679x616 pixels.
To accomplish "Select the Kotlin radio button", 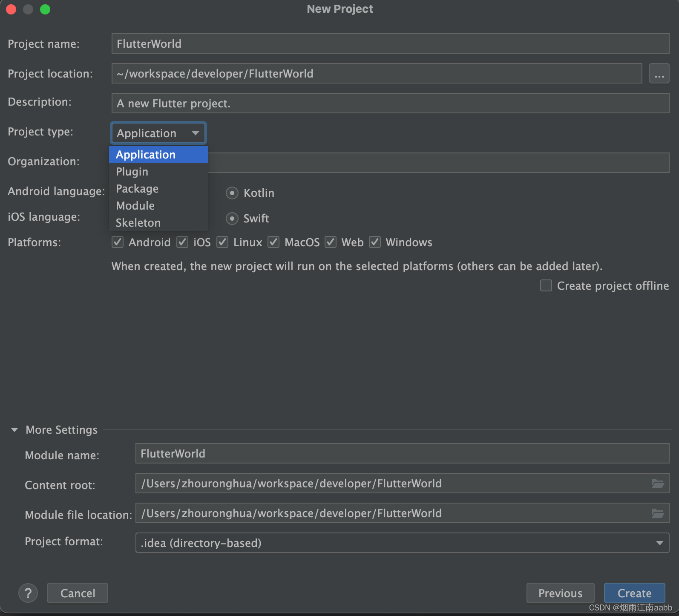I will tap(232, 193).
